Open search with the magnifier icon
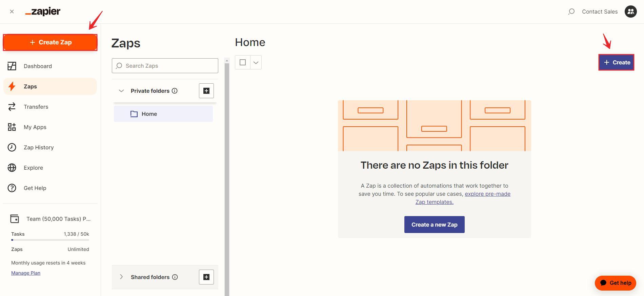This screenshot has height=296, width=644. tap(571, 12)
